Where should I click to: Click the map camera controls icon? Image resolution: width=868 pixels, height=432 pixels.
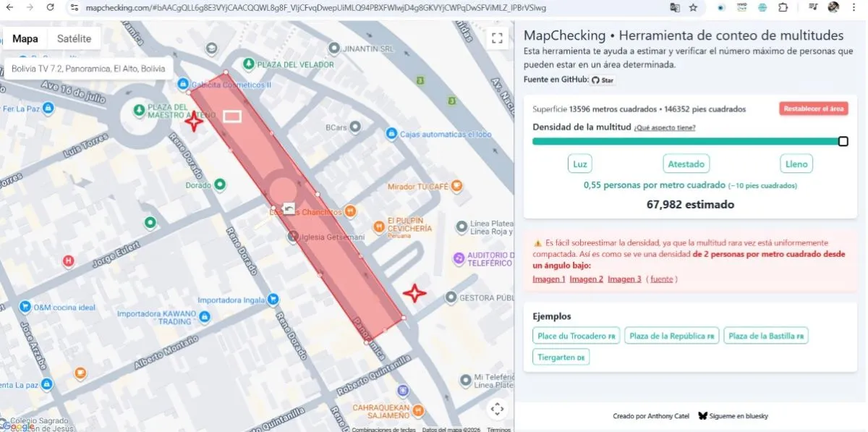[x=497, y=409]
